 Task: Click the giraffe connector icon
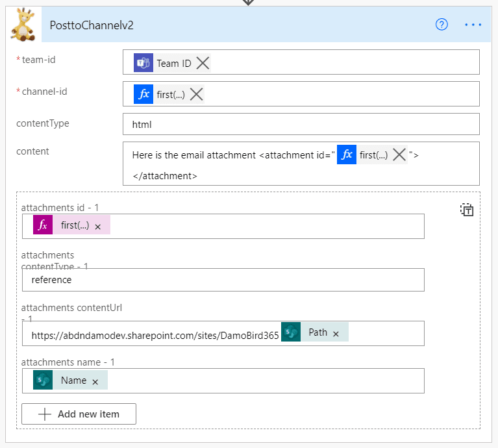[24, 25]
